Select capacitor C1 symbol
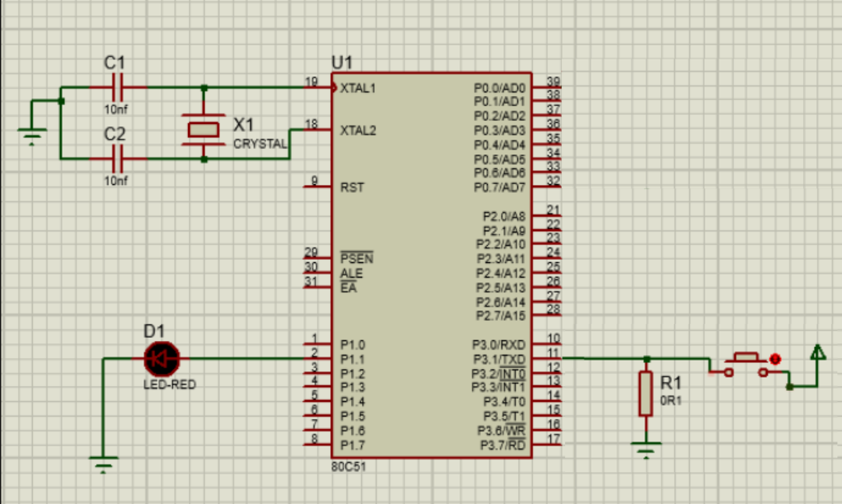Viewport: 842px width, 504px height. pyautogui.click(x=117, y=86)
